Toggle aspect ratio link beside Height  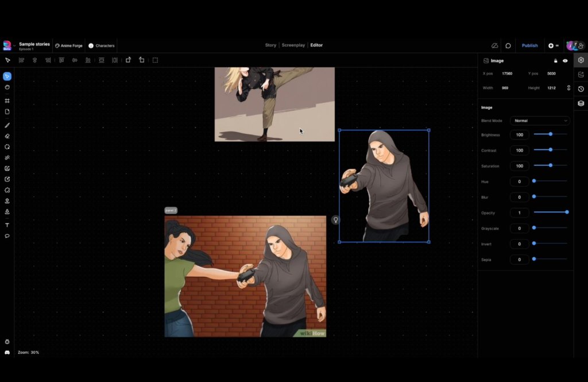click(x=568, y=88)
